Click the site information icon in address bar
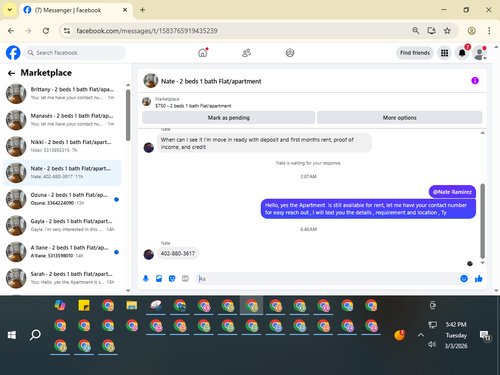Screen dimensions: 500x375 tap(67, 31)
